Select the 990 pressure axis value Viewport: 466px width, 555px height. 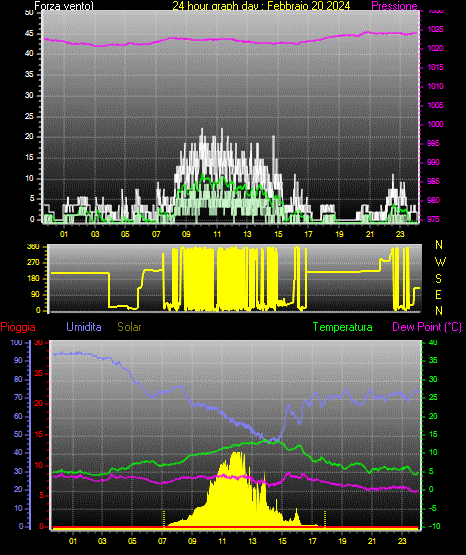point(433,162)
